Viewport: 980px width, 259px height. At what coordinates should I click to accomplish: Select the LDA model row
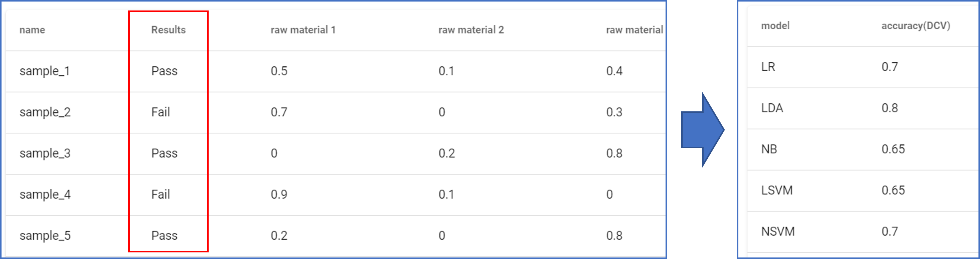point(772,108)
